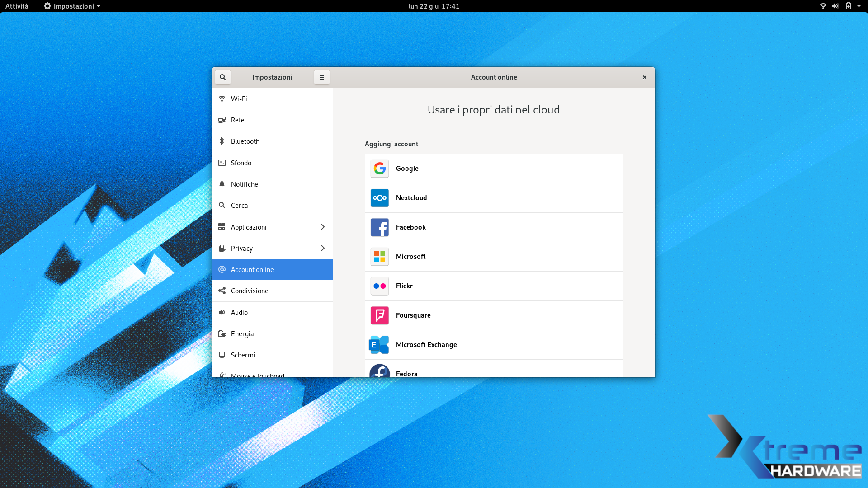Expand the Privacy section arrow
This screenshot has width=868, height=488.
[x=323, y=248]
